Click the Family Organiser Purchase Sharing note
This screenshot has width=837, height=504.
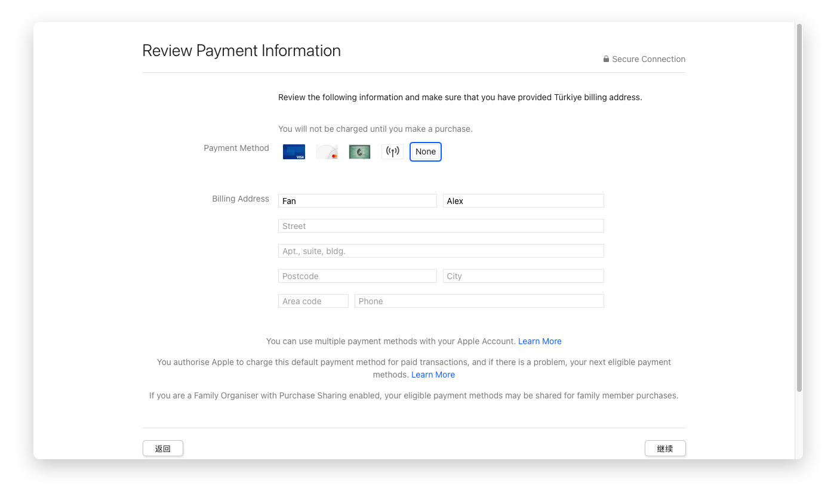pyautogui.click(x=414, y=395)
